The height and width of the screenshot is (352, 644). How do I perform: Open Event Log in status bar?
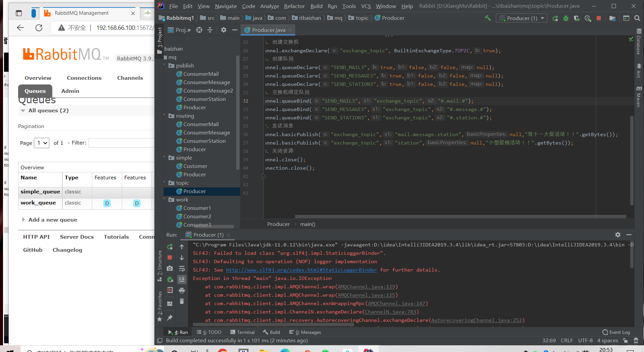(x=616, y=332)
